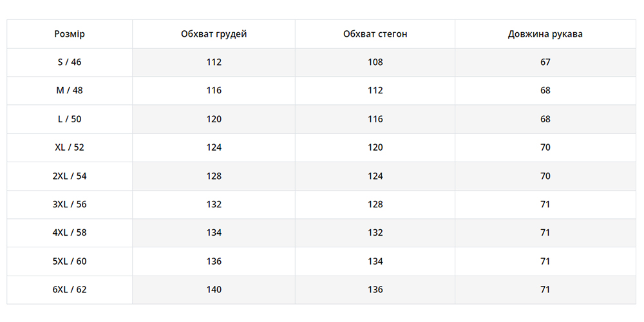
Task: Click the "Обхват стегон" column header
Action: [375, 34]
